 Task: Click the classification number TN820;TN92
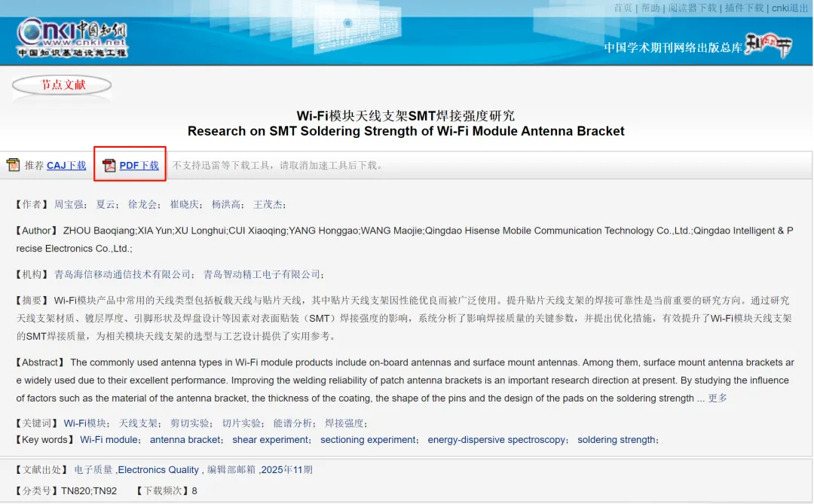click(89, 491)
